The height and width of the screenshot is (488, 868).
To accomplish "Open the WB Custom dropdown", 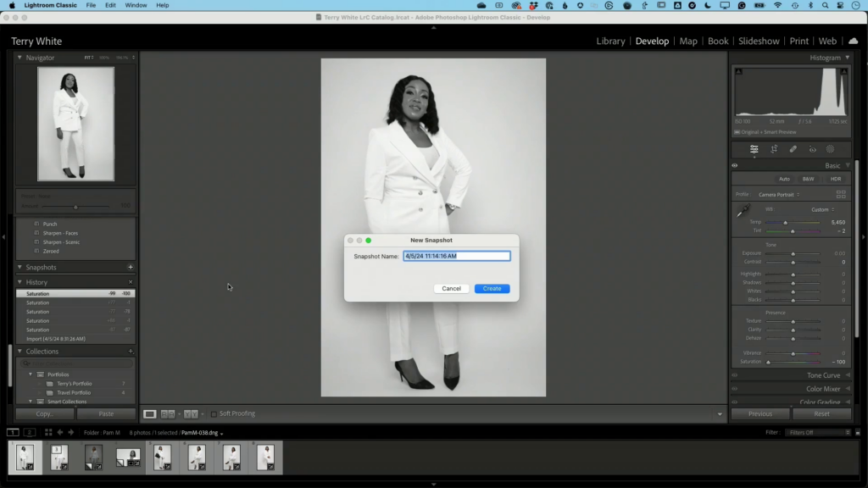I will 822,210.
